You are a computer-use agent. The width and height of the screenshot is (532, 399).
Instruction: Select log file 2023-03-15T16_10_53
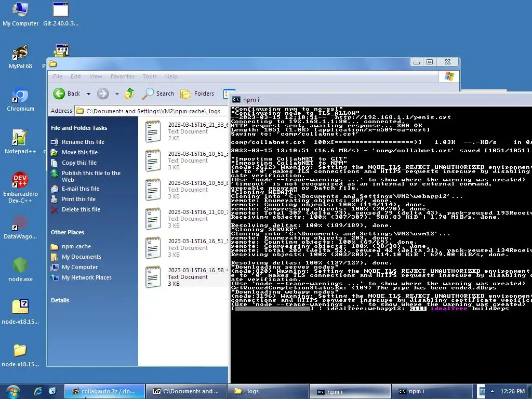tap(187, 190)
